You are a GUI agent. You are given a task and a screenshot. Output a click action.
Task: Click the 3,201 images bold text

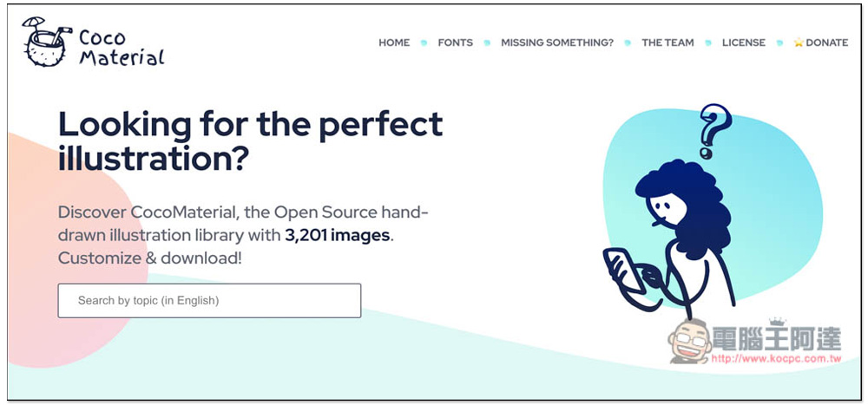(338, 235)
